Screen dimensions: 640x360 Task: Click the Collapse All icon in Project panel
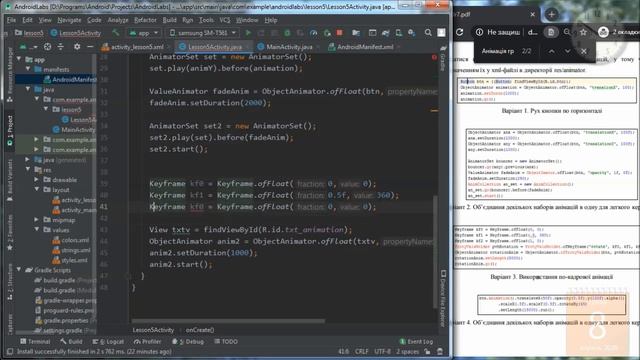(x=60, y=47)
